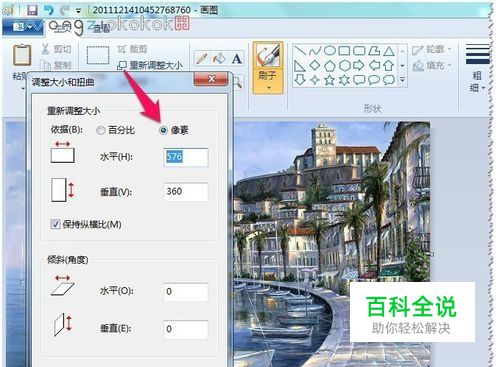The height and width of the screenshot is (367, 500).
Task: Pick the Oval shape
Action: coord(330,50)
